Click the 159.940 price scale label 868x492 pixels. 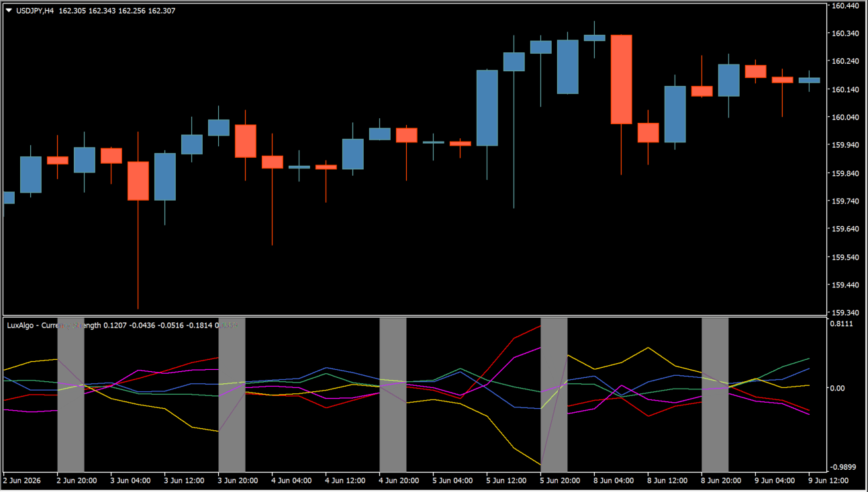[x=845, y=145]
